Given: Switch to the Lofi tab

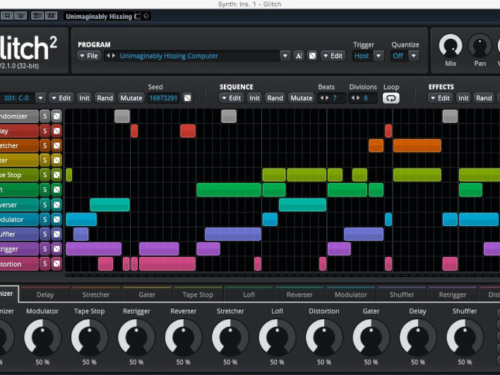Looking at the screenshot, I should [x=249, y=295].
